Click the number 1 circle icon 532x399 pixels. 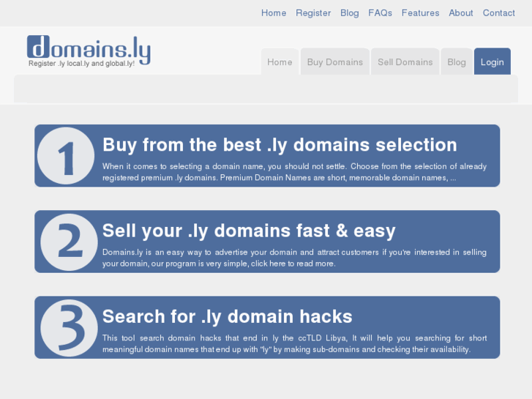pos(66,156)
